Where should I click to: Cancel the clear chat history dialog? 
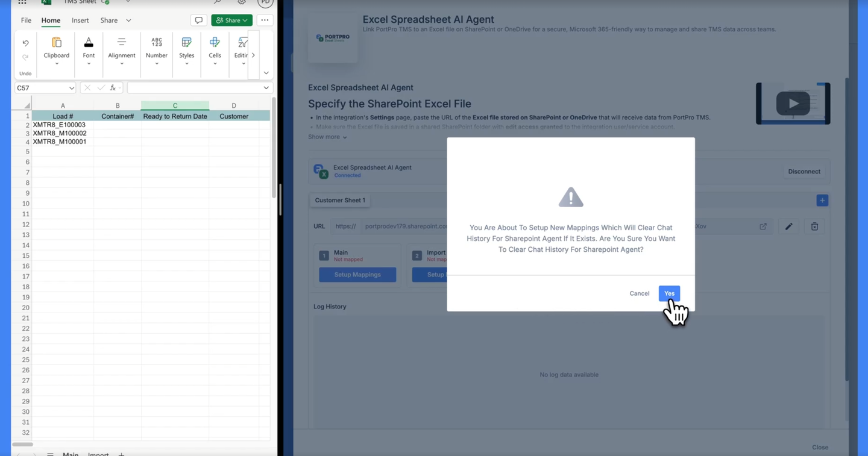click(639, 293)
